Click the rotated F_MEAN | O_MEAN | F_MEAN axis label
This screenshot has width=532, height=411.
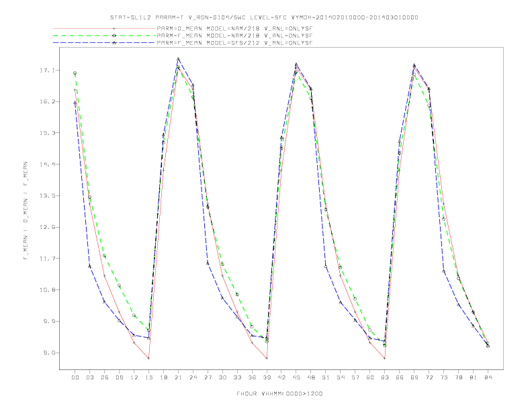coord(25,211)
